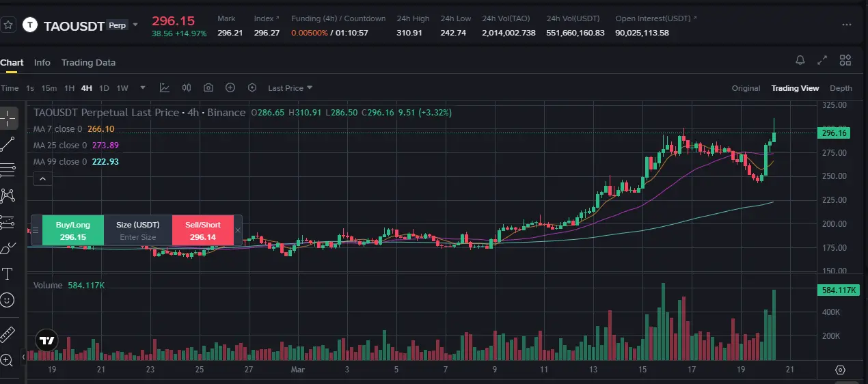Screen dimensions: 868x384
Task: Select the 4H time interval
Action: pyautogui.click(x=87, y=88)
